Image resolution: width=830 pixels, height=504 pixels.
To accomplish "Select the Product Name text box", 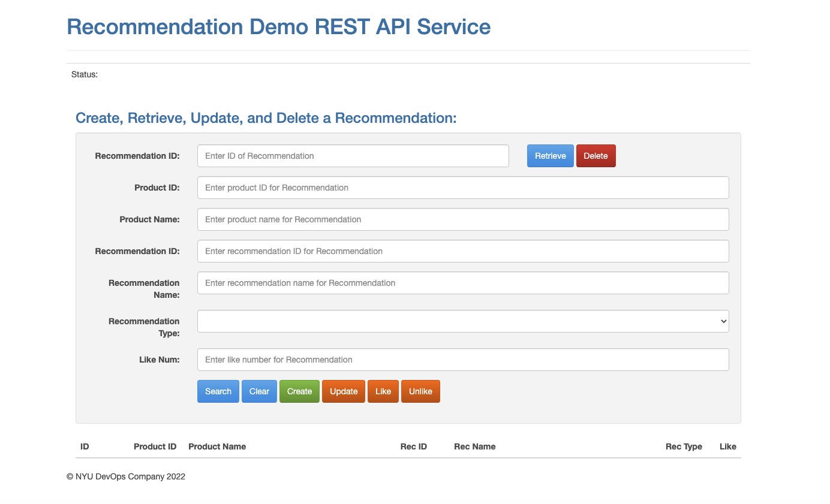I will 462,219.
